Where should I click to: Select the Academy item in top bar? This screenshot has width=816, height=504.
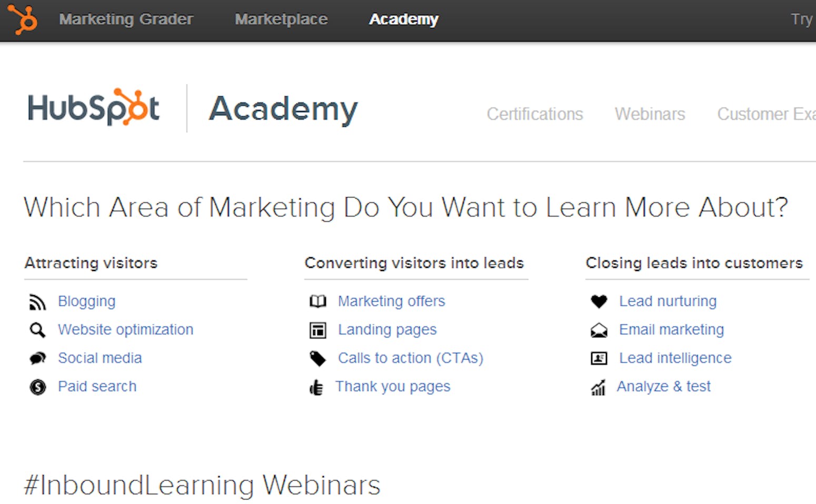pos(404,19)
